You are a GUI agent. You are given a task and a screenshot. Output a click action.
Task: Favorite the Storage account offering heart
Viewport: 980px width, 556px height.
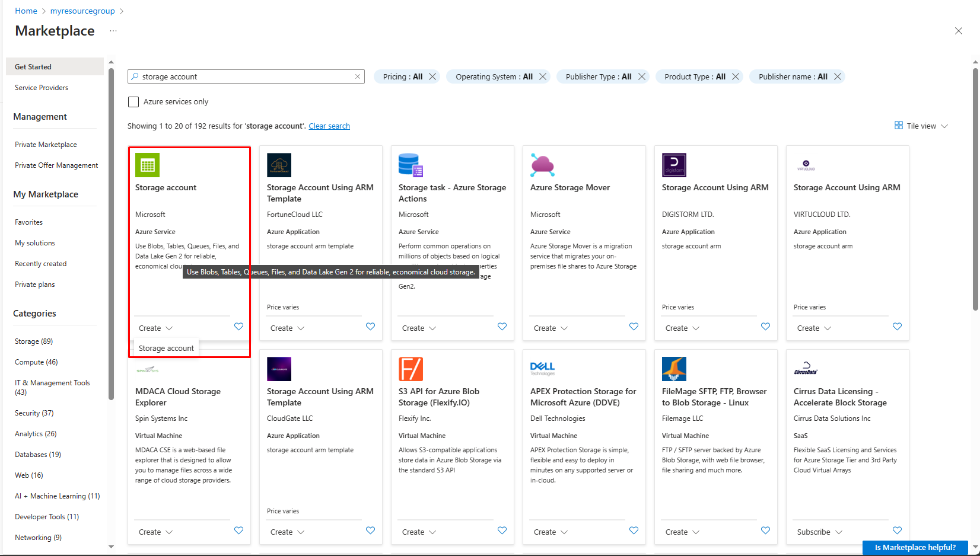238,326
